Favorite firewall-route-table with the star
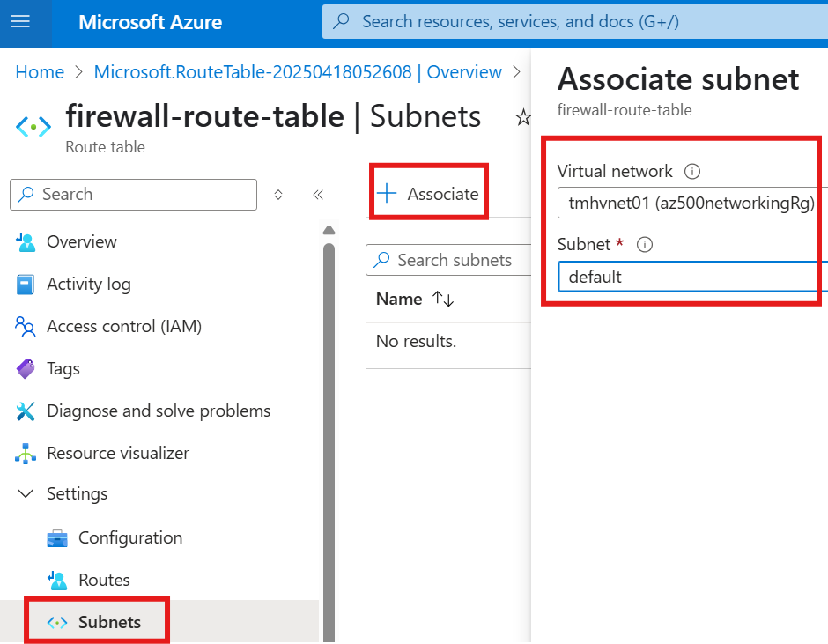The height and width of the screenshot is (644, 828). pyautogui.click(x=522, y=117)
